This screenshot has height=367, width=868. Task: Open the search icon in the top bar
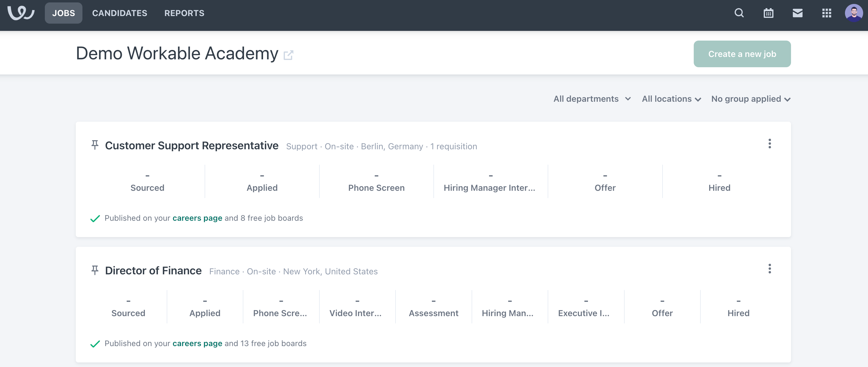coord(739,13)
